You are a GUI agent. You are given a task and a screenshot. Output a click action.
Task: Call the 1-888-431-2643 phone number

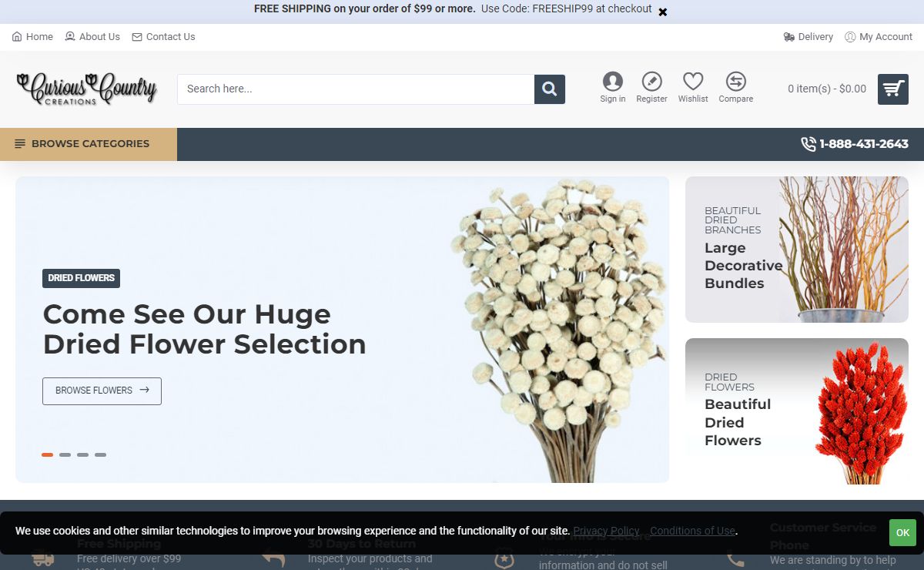(x=855, y=144)
